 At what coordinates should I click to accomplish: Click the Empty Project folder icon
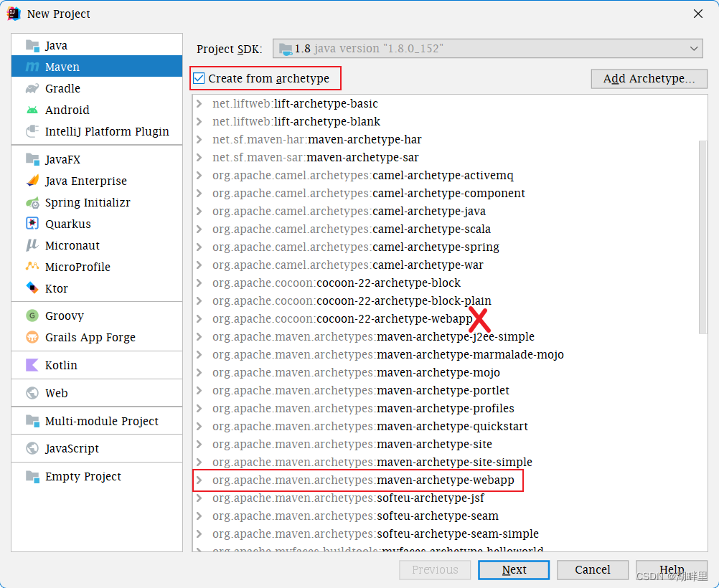[x=32, y=477]
